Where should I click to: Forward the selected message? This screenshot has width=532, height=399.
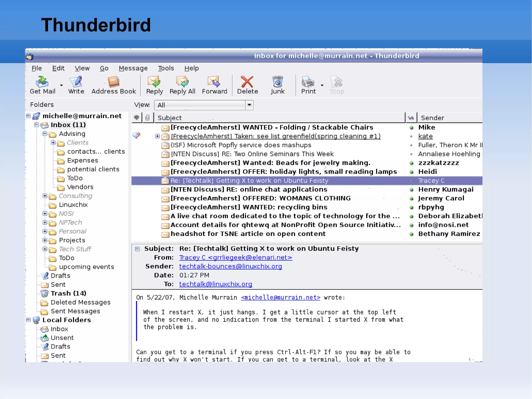pos(214,82)
